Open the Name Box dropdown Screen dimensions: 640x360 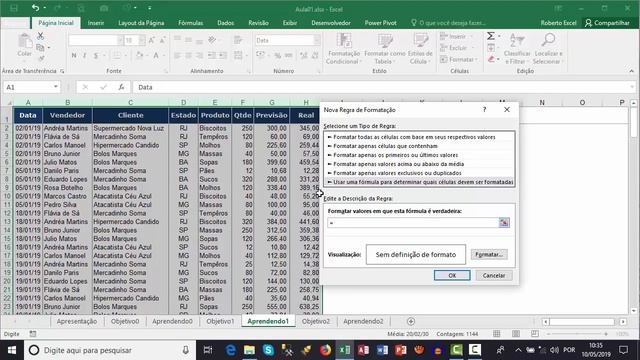(x=56, y=87)
